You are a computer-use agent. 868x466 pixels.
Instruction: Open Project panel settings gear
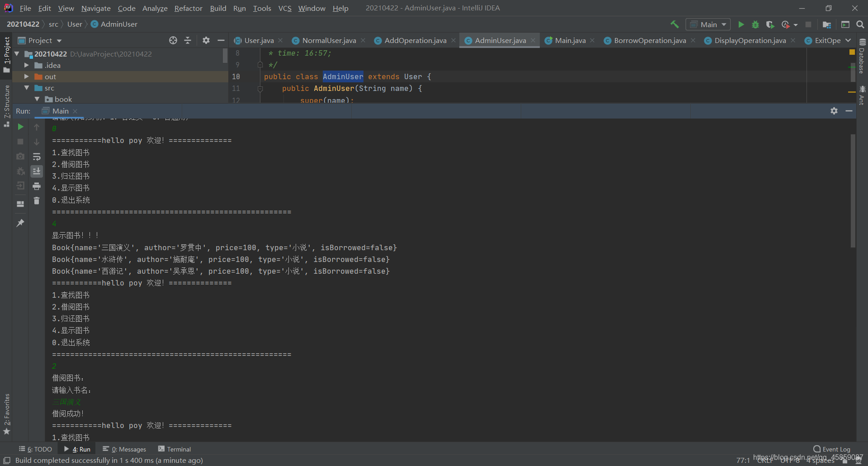click(206, 40)
